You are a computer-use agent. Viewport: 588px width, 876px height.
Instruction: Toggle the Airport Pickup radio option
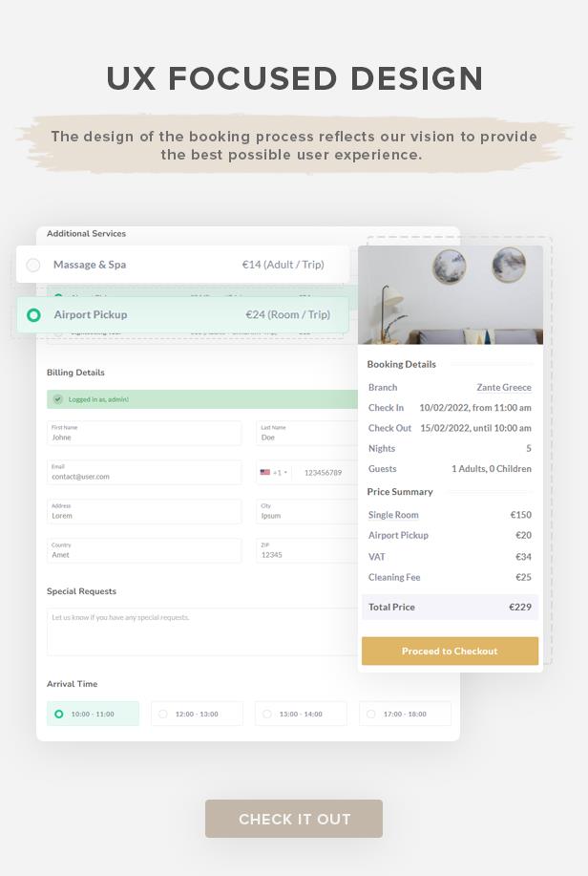coord(33,315)
